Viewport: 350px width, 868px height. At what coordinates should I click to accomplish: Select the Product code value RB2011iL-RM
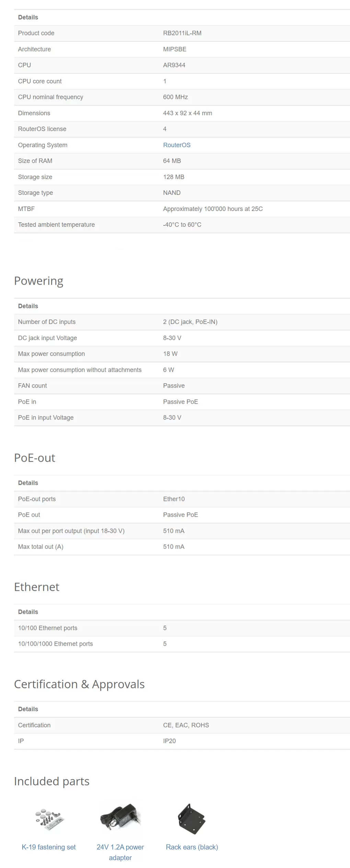pyautogui.click(x=182, y=33)
